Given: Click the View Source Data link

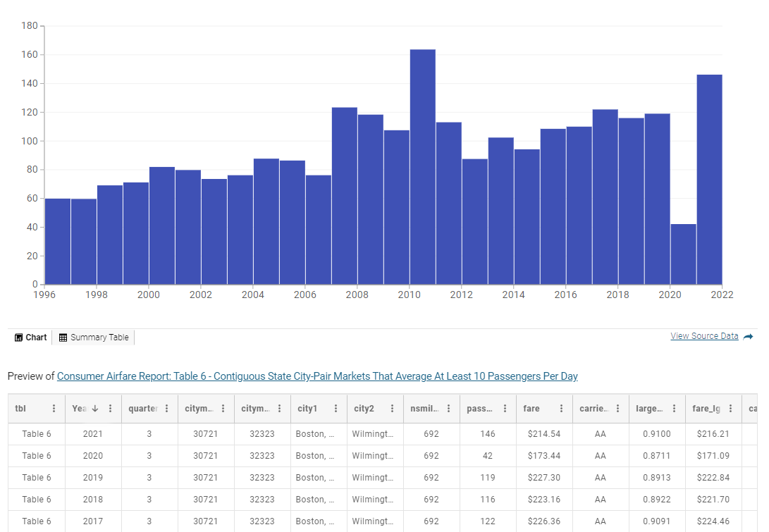Looking at the screenshot, I should tap(704, 336).
